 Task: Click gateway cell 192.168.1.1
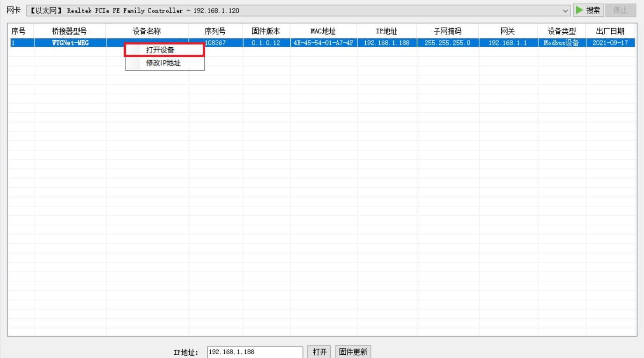click(x=508, y=43)
